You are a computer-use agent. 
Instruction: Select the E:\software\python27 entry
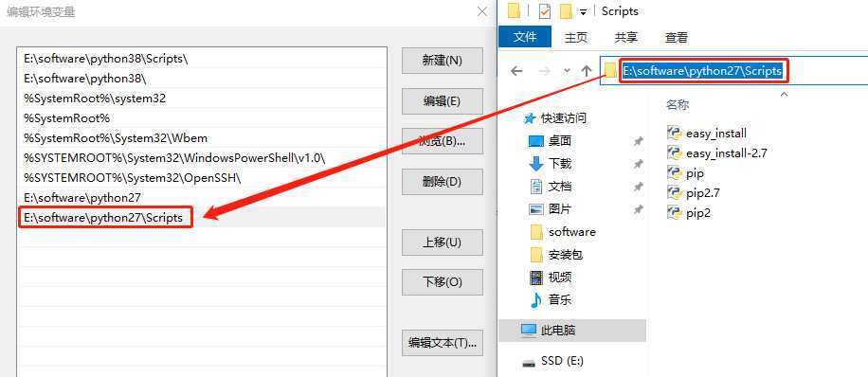tap(202, 198)
